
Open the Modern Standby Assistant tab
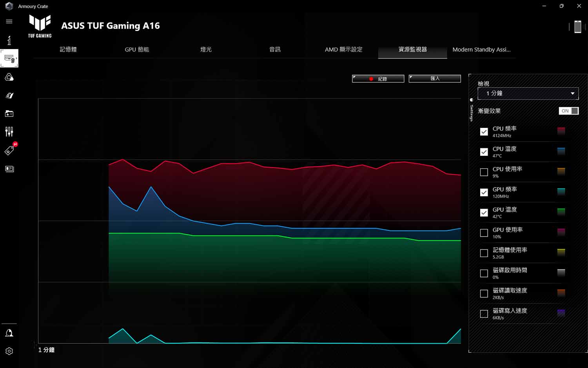click(481, 49)
